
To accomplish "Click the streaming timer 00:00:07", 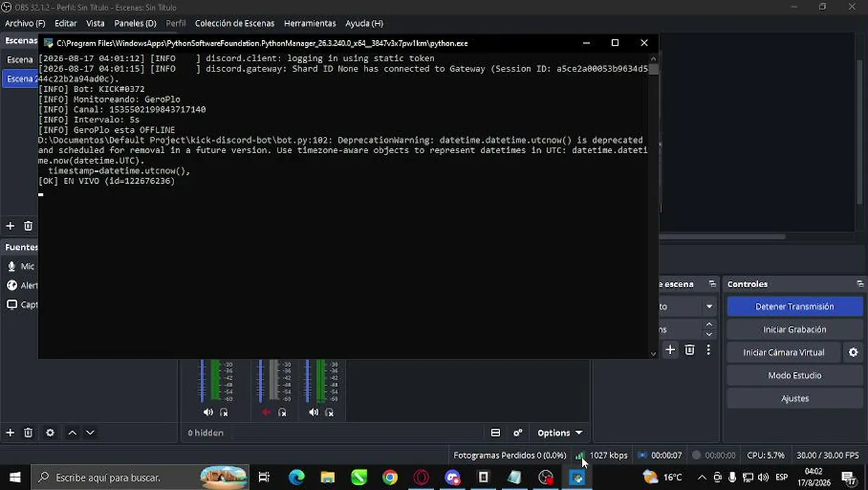I will click(666, 455).
